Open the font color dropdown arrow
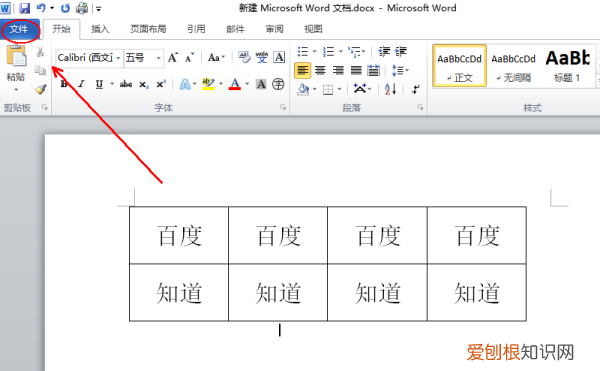600x371 pixels. click(x=247, y=84)
